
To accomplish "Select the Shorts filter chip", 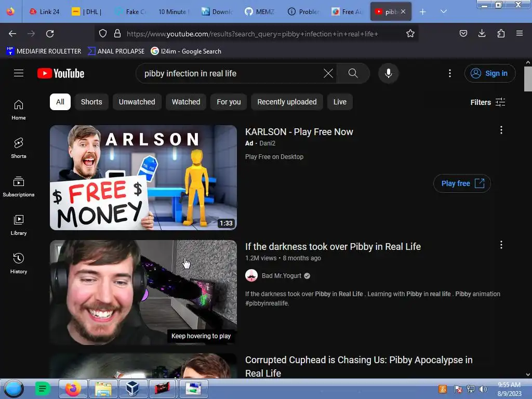I will (91, 102).
